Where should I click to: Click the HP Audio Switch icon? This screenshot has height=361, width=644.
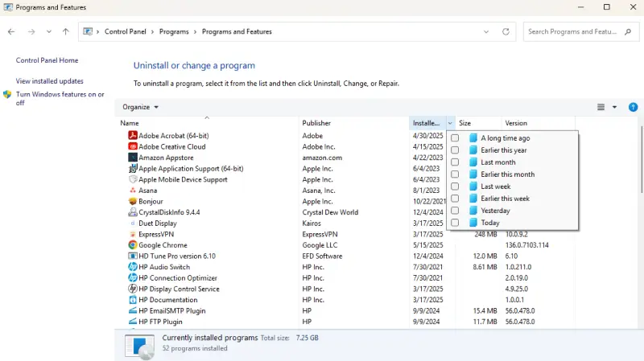(x=133, y=267)
